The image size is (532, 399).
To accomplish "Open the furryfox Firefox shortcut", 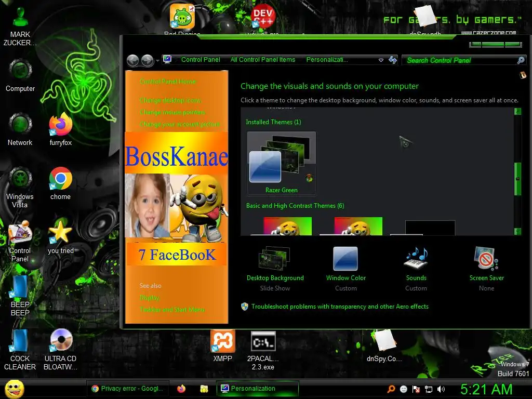I will pyautogui.click(x=60, y=129).
